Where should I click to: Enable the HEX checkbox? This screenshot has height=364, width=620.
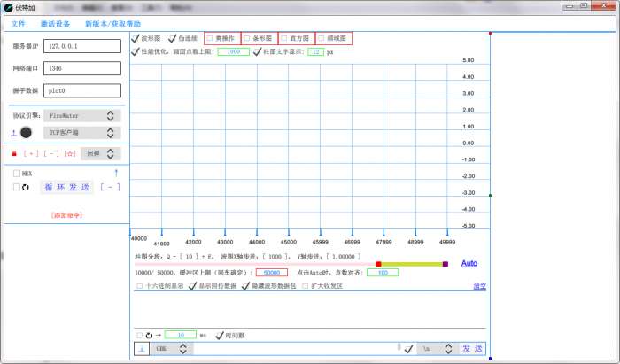pos(16,174)
